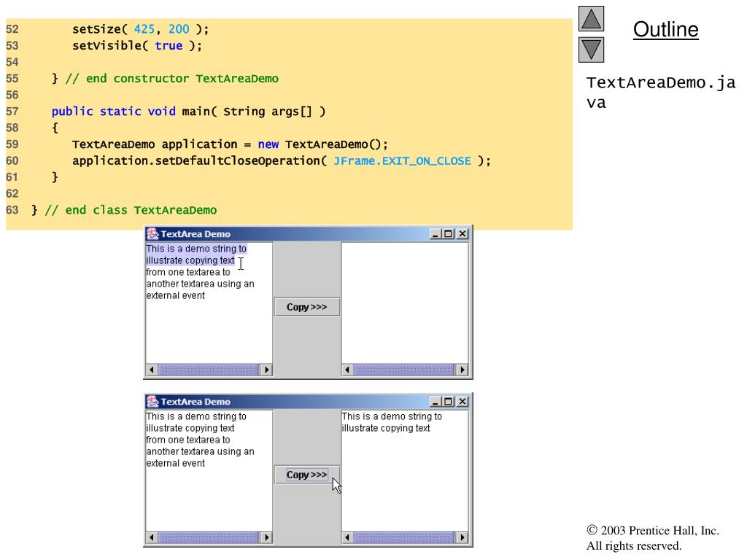Screen dimensions: 747x560
Task: Click the down triangle navigation button
Action: (591, 50)
